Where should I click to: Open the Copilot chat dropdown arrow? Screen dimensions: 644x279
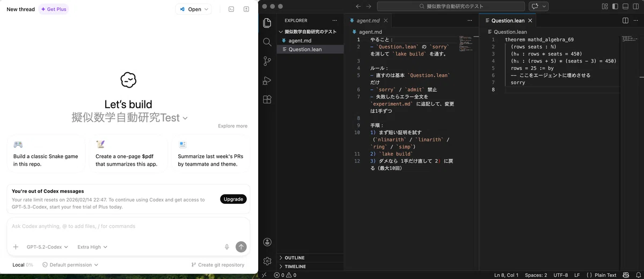pos(545,6)
